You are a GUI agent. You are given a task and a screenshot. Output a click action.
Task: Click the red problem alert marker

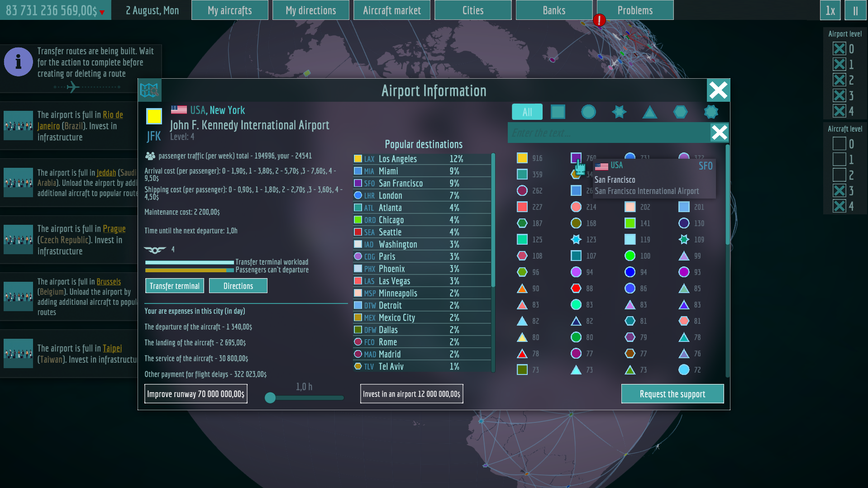click(x=599, y=20)
